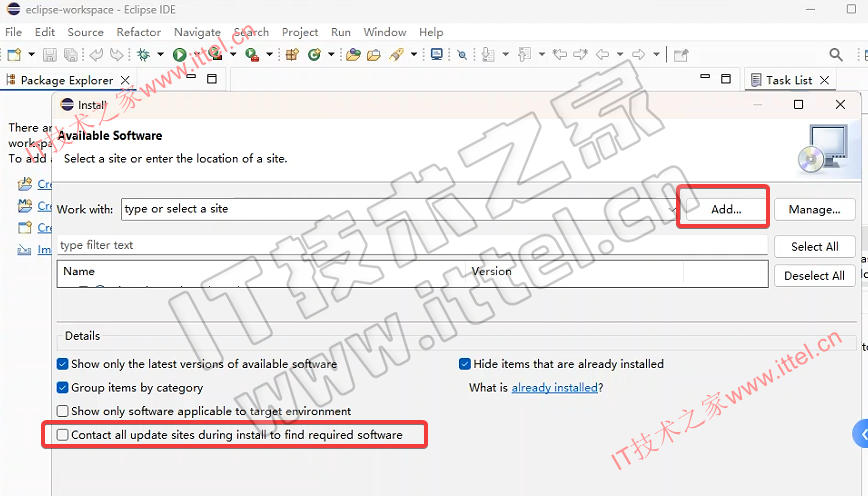Image resolution: width=868 pixels, height=496 pixels.
Task: Uncheck Show only the latest versions
Action: (x=63, y=364)
